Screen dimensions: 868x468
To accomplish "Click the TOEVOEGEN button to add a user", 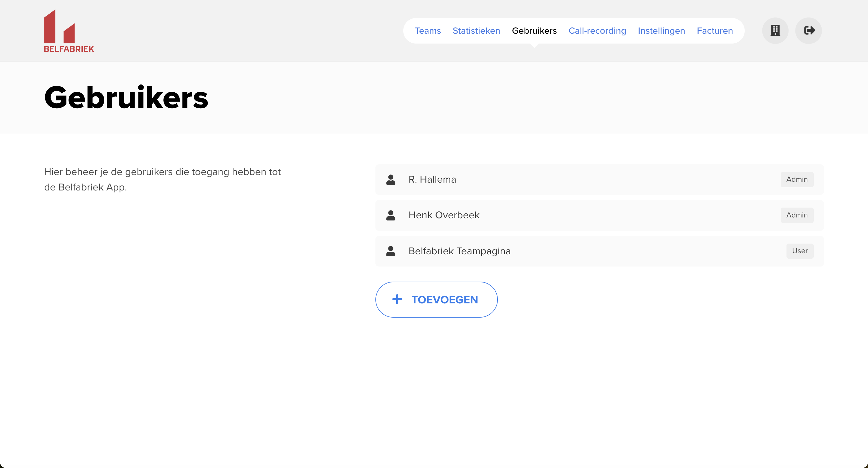I will tap(436, 299).
